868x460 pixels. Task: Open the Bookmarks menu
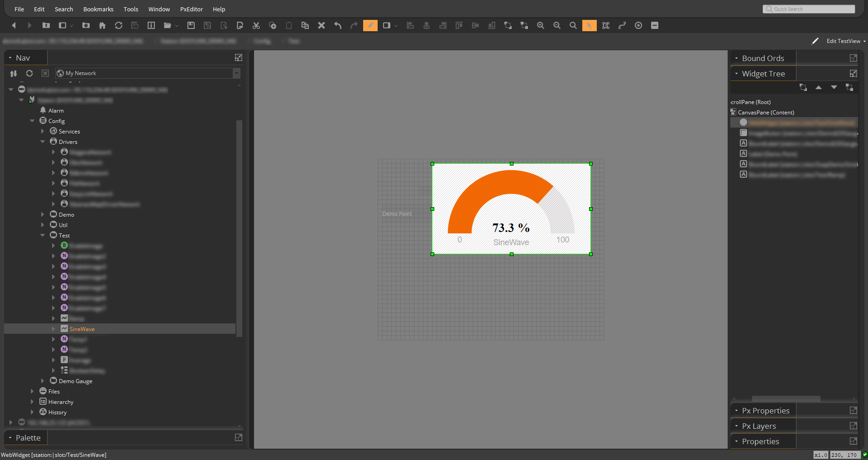tap(98, 9)
